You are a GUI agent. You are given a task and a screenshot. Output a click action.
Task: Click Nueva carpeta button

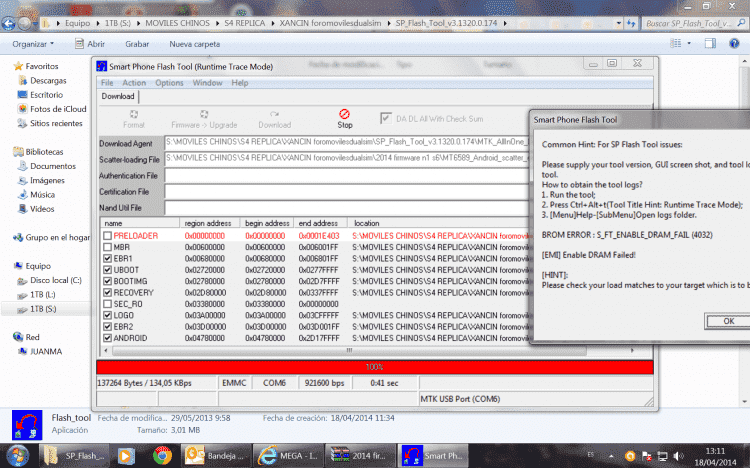(194, 44)
